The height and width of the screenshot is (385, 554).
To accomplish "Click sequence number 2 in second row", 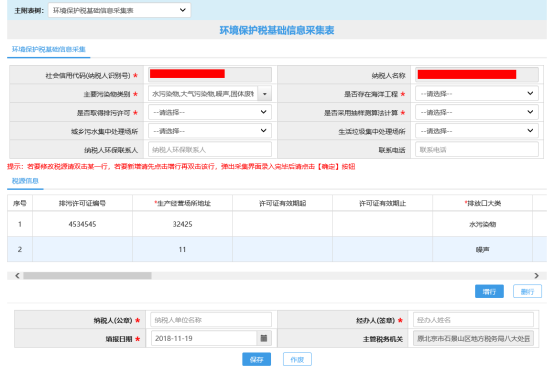I will click(20, 249).
